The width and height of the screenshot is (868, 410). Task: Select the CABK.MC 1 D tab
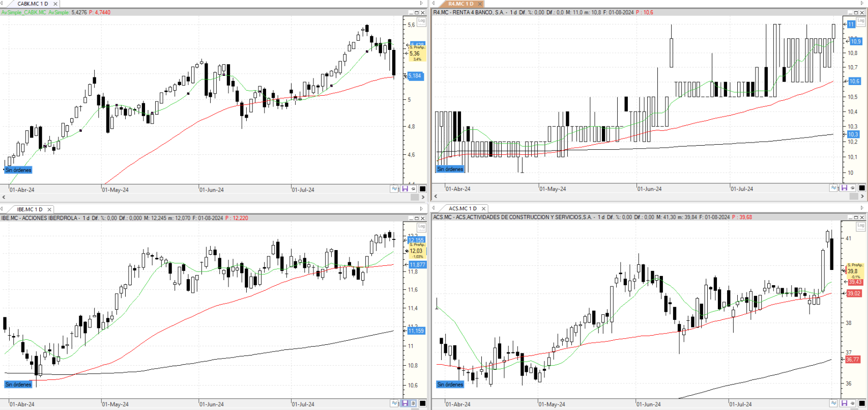point(33,4)
